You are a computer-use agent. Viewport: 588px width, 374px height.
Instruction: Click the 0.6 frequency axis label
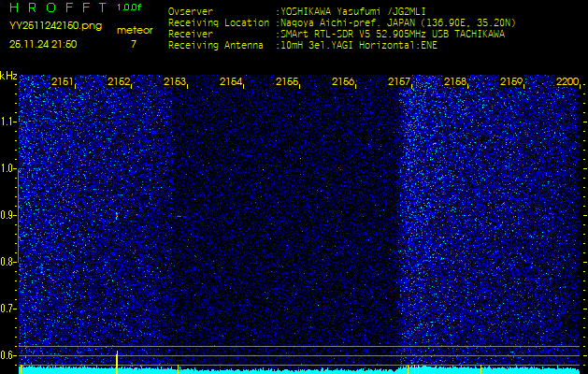[x=7, y=355]
